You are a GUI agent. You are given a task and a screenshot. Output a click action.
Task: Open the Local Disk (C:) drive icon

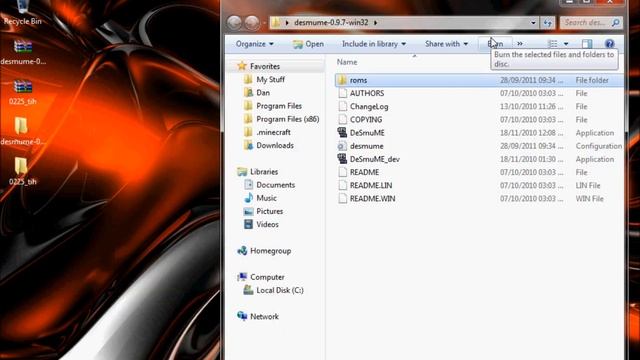coord(248,290)
